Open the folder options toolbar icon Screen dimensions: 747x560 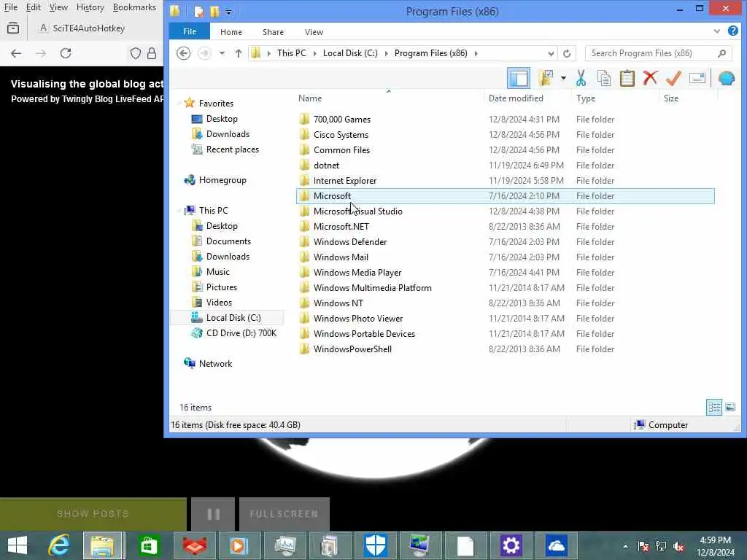[546, 78]
